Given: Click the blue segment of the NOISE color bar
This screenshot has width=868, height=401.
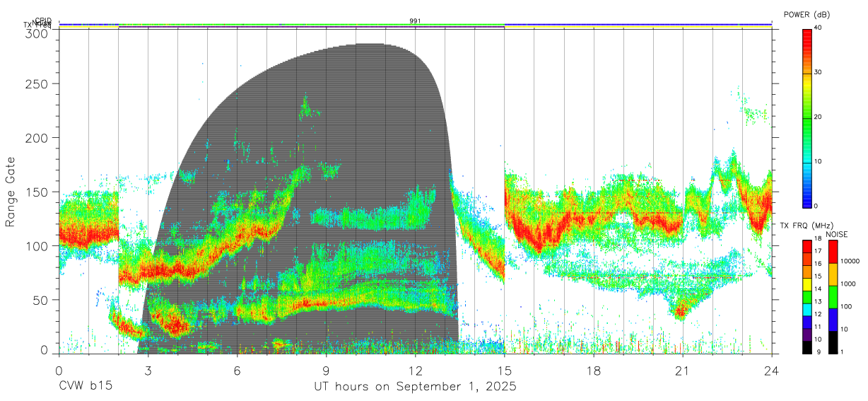Looking at the screenshot, I should click(x=833, y=319).
